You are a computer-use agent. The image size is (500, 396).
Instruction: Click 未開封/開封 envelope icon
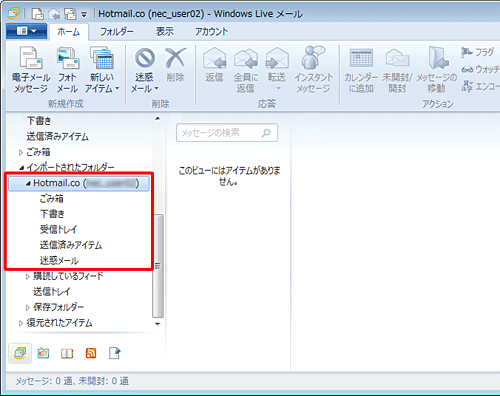397,58
